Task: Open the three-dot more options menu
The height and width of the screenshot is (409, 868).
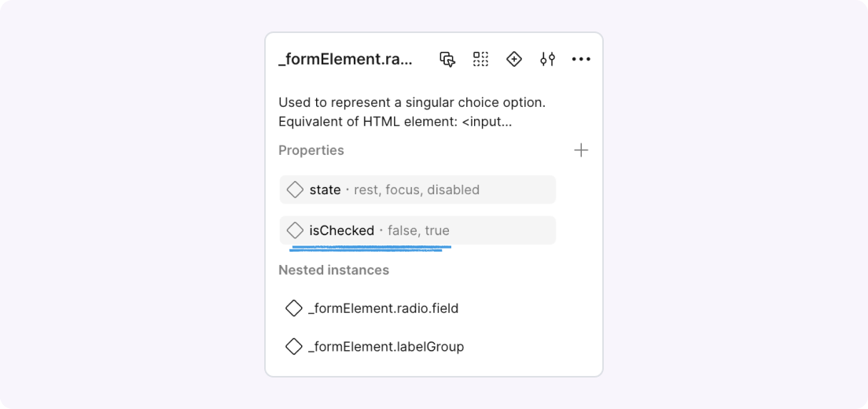Action: pos(581,59)
